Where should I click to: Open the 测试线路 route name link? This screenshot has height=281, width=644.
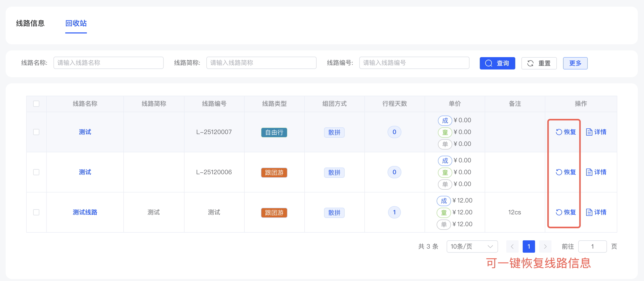tap(85, 212)
